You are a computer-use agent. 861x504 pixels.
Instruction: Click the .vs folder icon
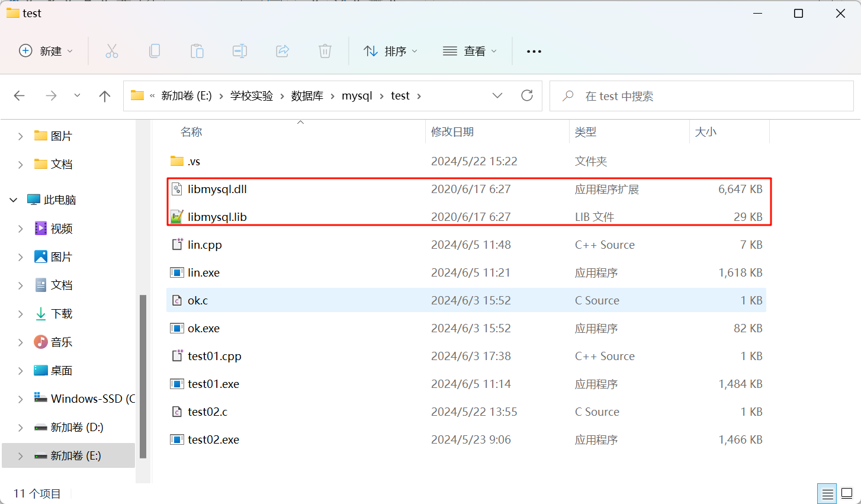click(176, 161)
